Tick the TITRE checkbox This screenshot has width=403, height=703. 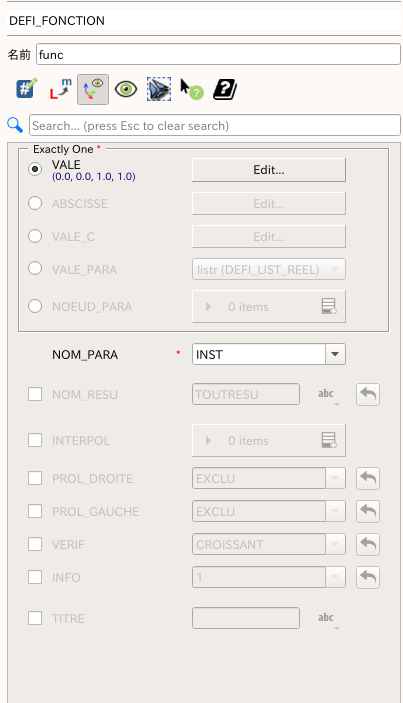[35, 618]
